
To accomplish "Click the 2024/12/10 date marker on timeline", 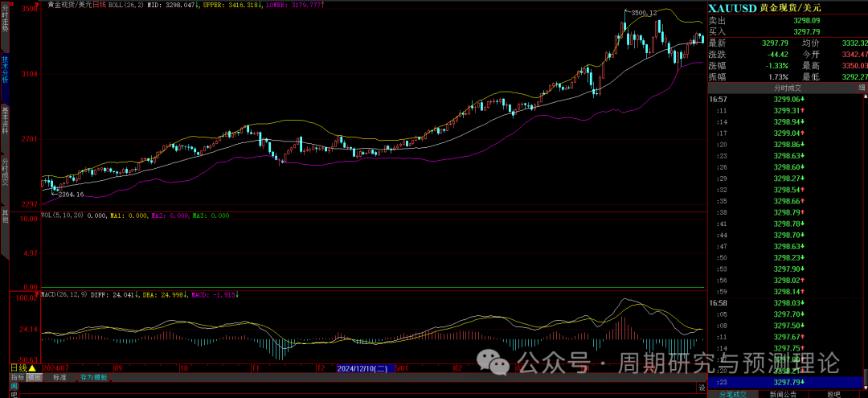I will 362,367.
